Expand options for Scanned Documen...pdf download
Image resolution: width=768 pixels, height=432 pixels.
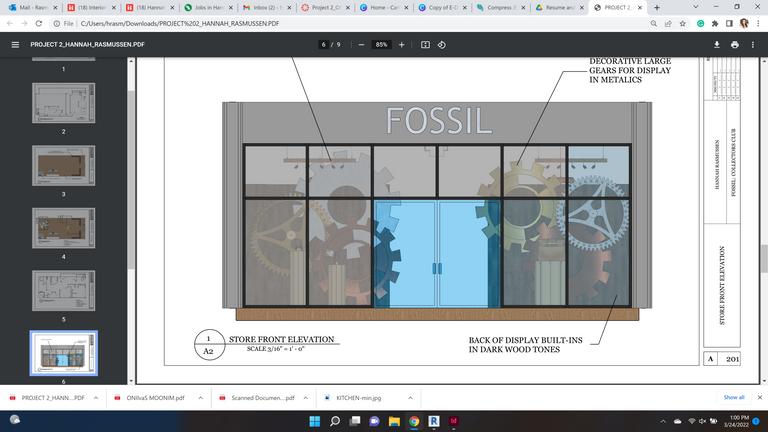click(x=306, y=398)
